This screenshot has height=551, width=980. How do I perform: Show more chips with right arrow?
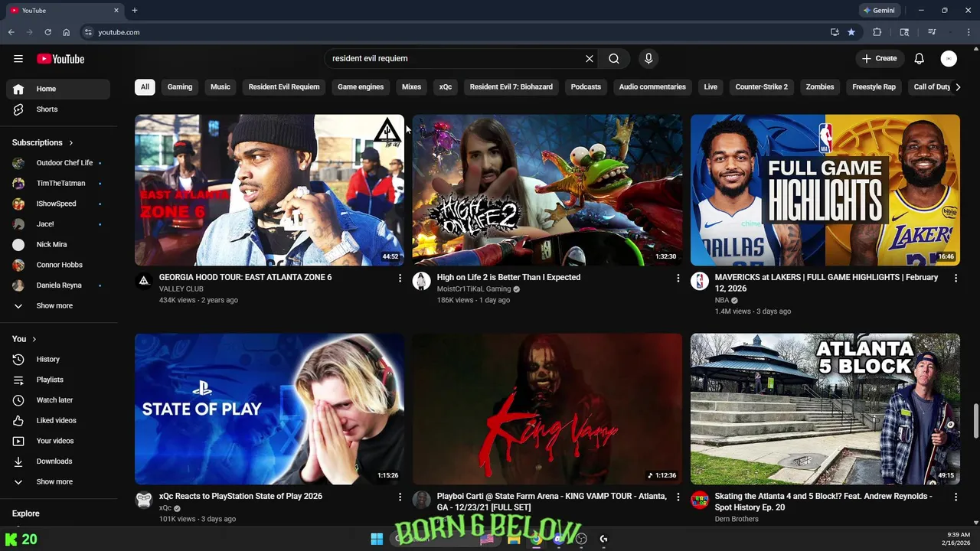coord(957,87)
